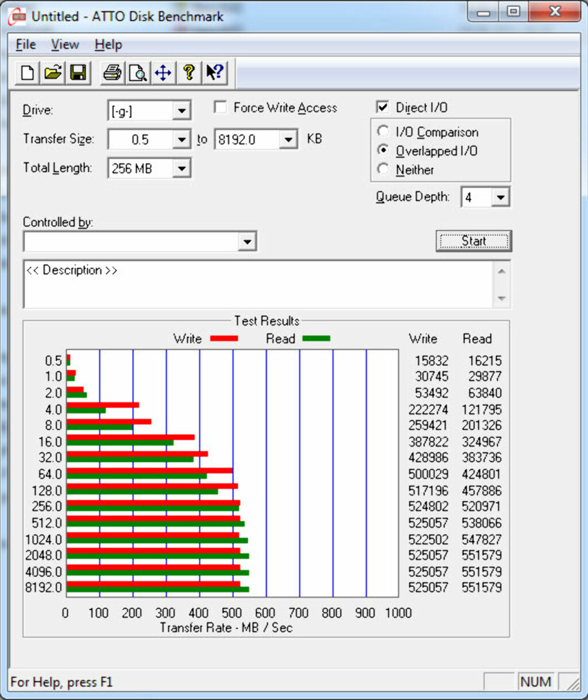This screenshot has width=588, height=700.
Task: Open the File menu
Action: 26,45
